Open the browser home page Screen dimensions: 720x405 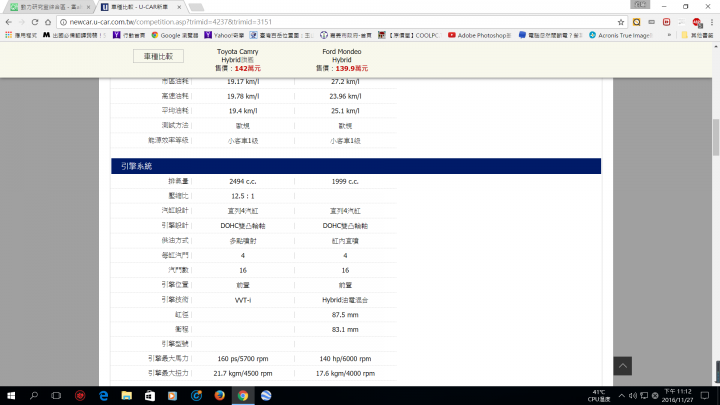[48, 22]
